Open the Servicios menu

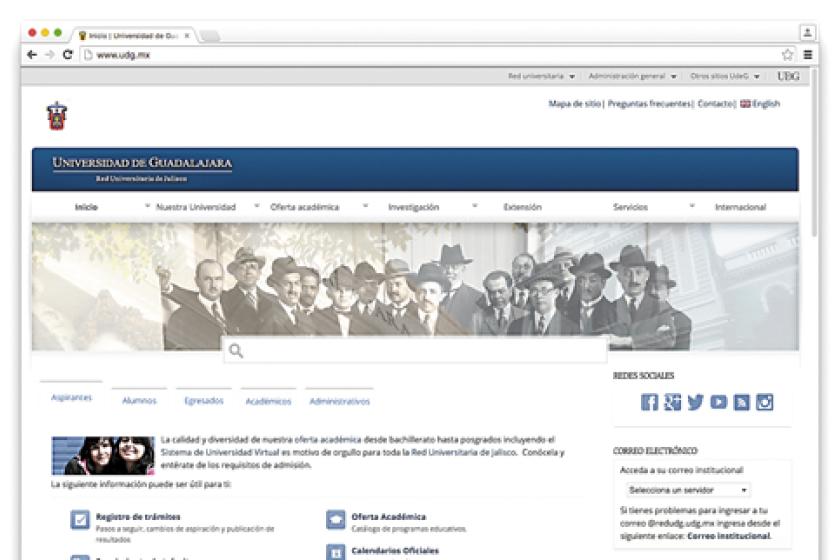(x=630, y=207)
